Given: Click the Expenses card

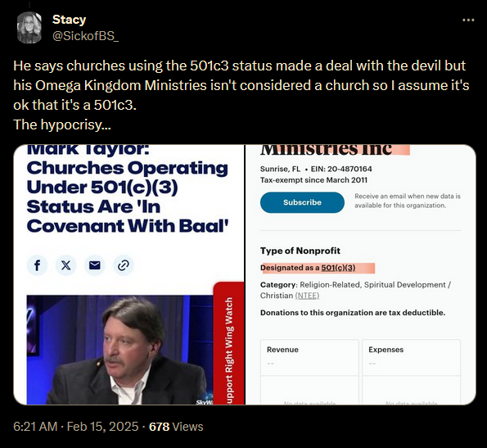Looking at the screenshot, I should [411, 372].
